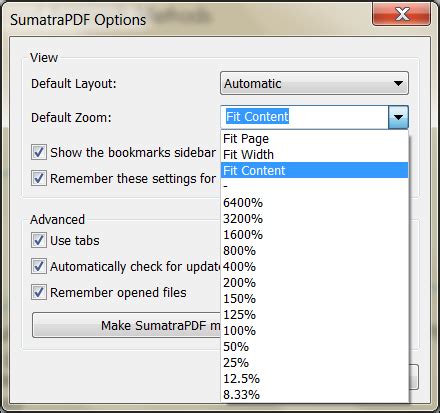This screenshot has height=413, width=440.
Task: Collapse the Default Zoom dropdown arrow
Action: point(398,117)
